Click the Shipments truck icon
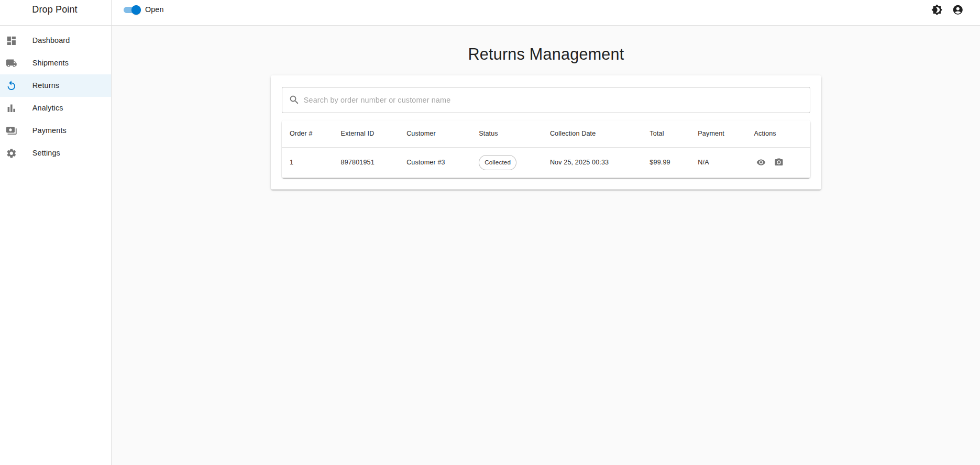The image size is (980, 465). 12,63
